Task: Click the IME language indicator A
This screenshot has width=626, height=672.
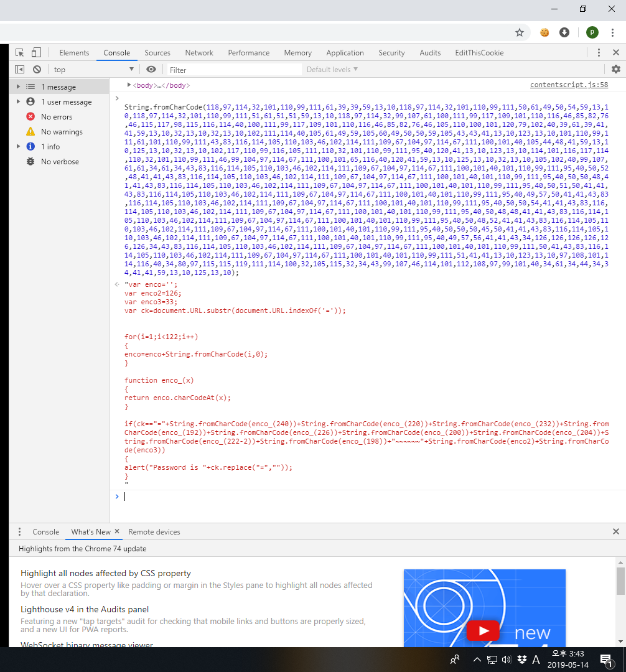Action: 536,660
